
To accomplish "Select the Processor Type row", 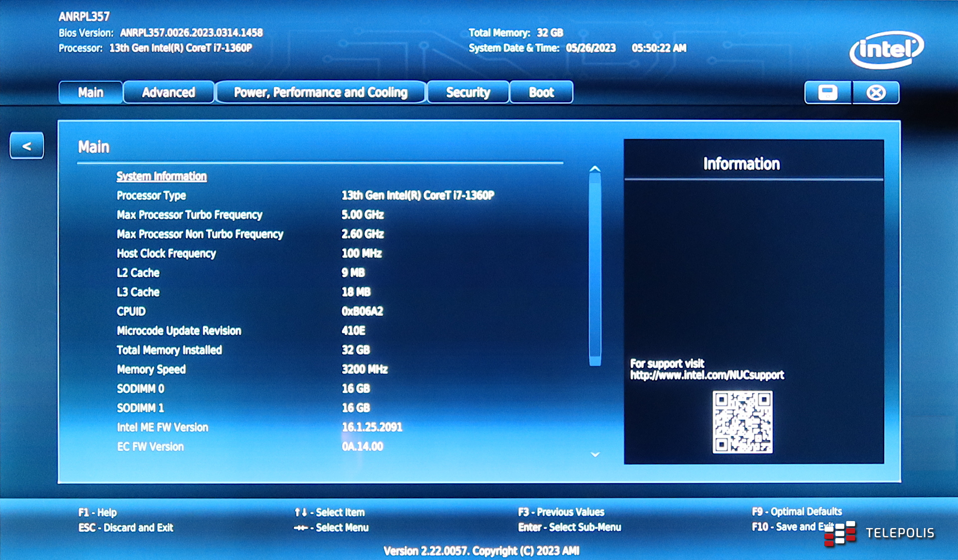I will (x=151, y=195).
